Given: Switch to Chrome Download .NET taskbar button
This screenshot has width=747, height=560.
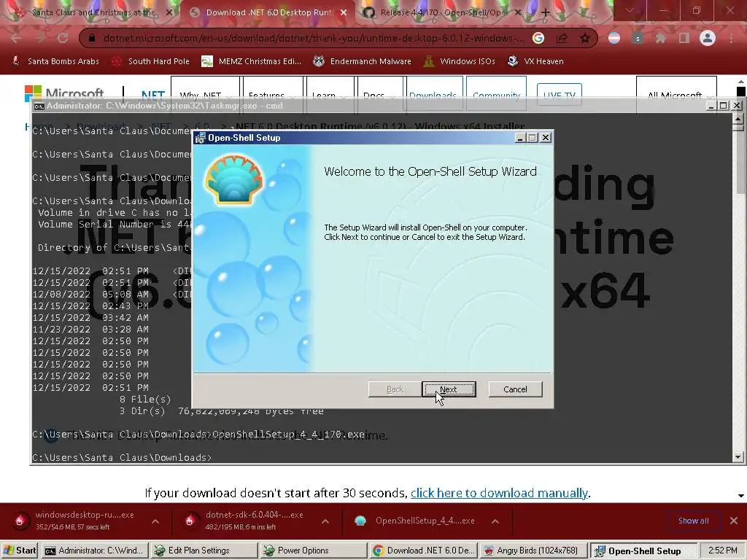Looking at the screenshot, I should [424, 551].
